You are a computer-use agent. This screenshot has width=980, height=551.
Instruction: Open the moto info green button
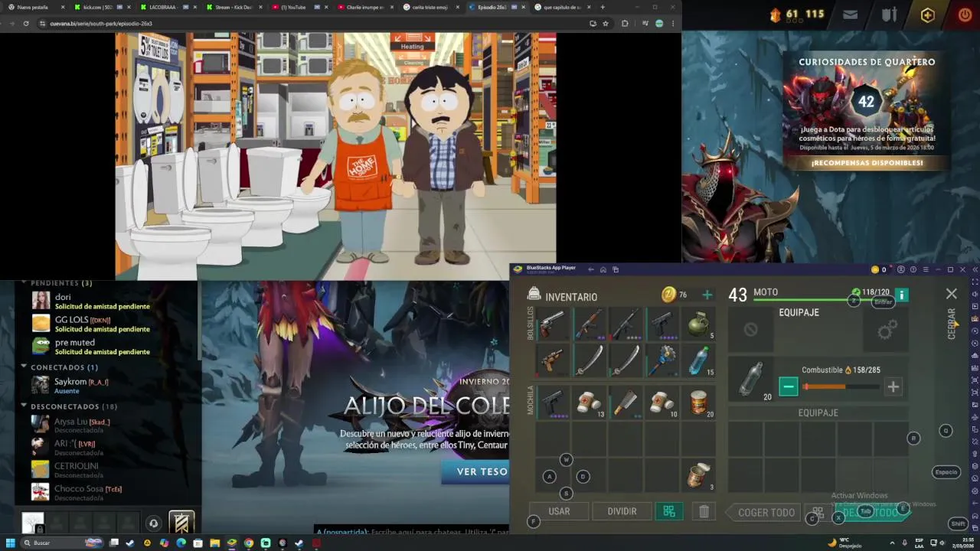click(x=902, y=295)
